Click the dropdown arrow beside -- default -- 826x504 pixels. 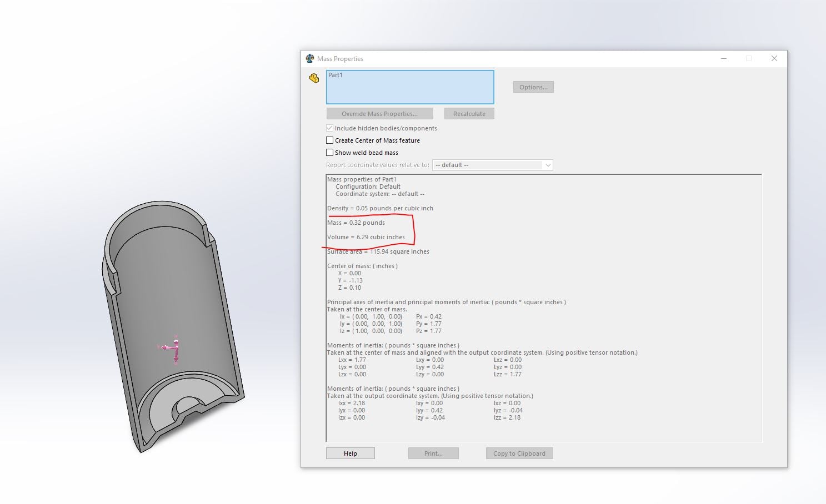548,165
